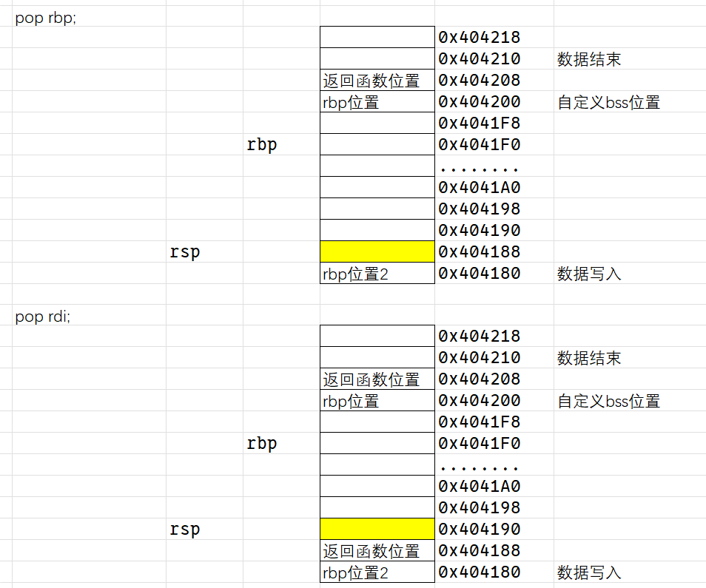Click the rbp位置 cell in the pop rbp diagram
The width and height of the screenshot is (706, 588).
[x=377, y=101]
